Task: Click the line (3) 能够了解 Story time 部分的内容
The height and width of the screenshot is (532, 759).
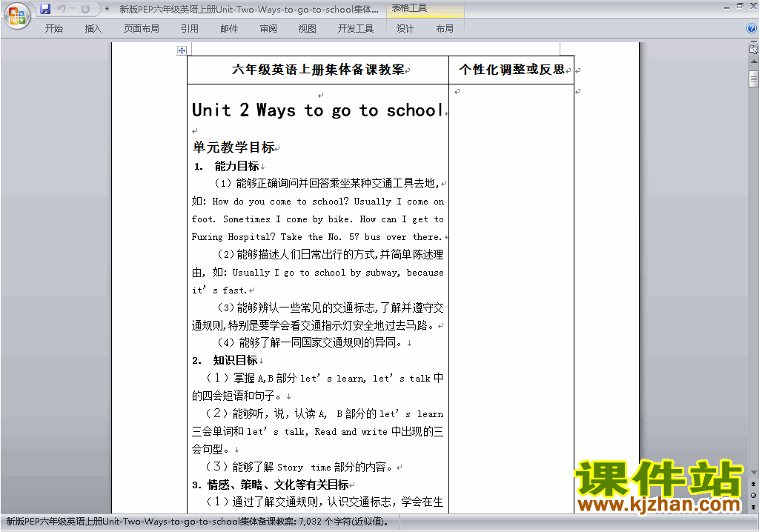Action: coord(299,467)
